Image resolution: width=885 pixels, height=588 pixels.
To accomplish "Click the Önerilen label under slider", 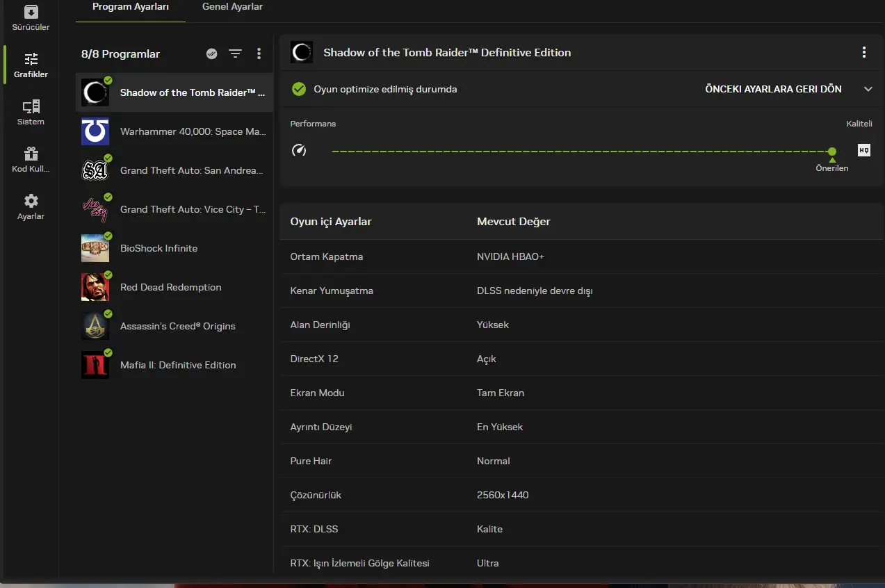I will click(x=832, y=168).
